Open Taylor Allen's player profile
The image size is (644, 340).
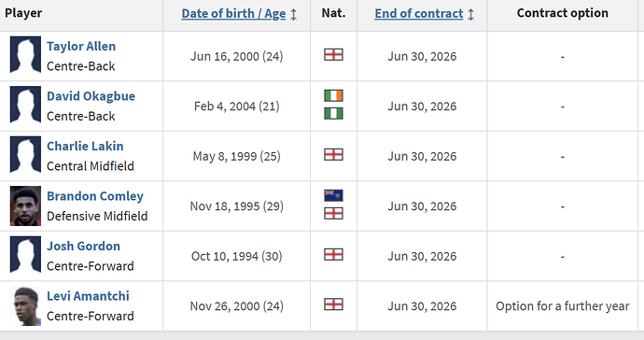[x=81, y=46]
